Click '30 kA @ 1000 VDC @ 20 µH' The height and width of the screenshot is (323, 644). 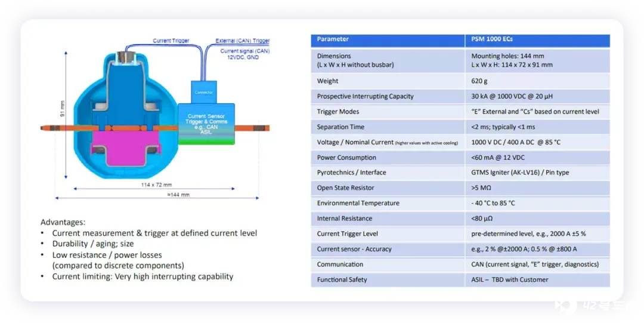click(x=512, y=96)
